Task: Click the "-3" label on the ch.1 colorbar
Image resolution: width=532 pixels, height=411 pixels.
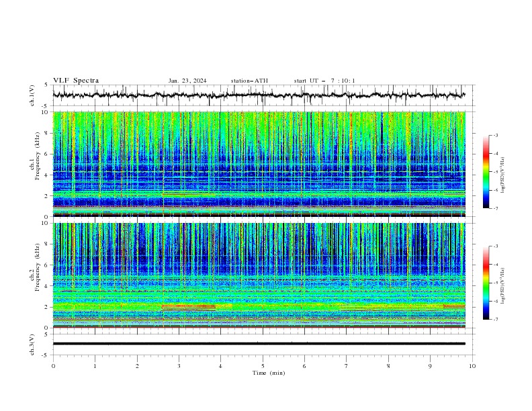Action: click(495, 135)
